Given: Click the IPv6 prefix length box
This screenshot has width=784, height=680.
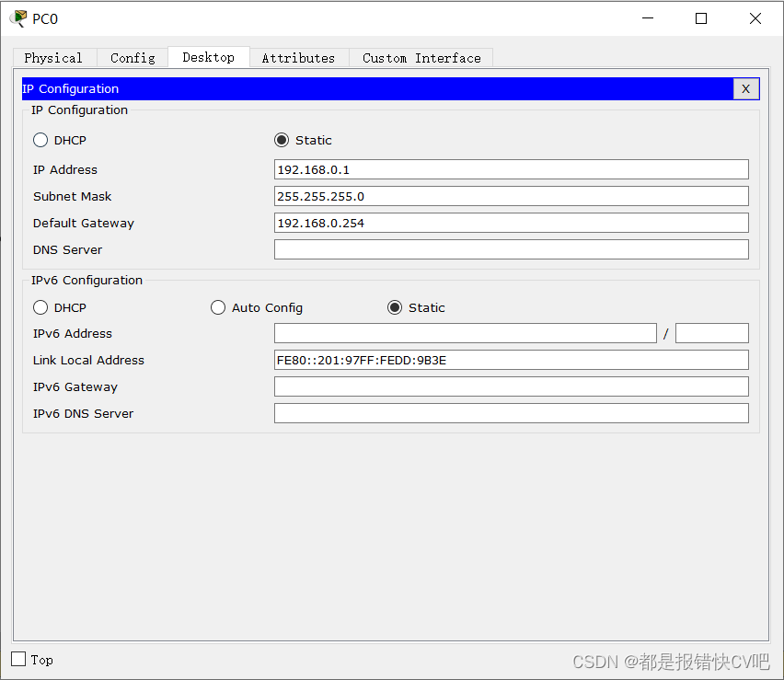Looking at the screenshot, I should (x=711, y=333).
